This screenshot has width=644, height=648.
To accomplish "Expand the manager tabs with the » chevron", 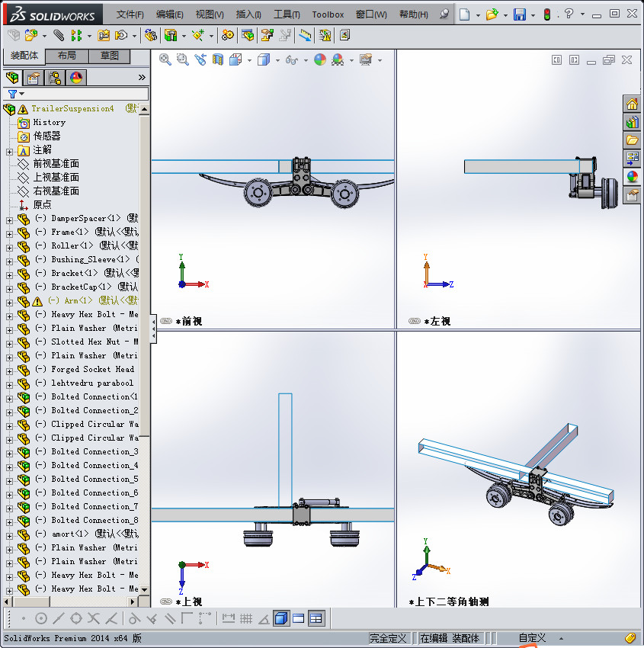I will [142, 77].
